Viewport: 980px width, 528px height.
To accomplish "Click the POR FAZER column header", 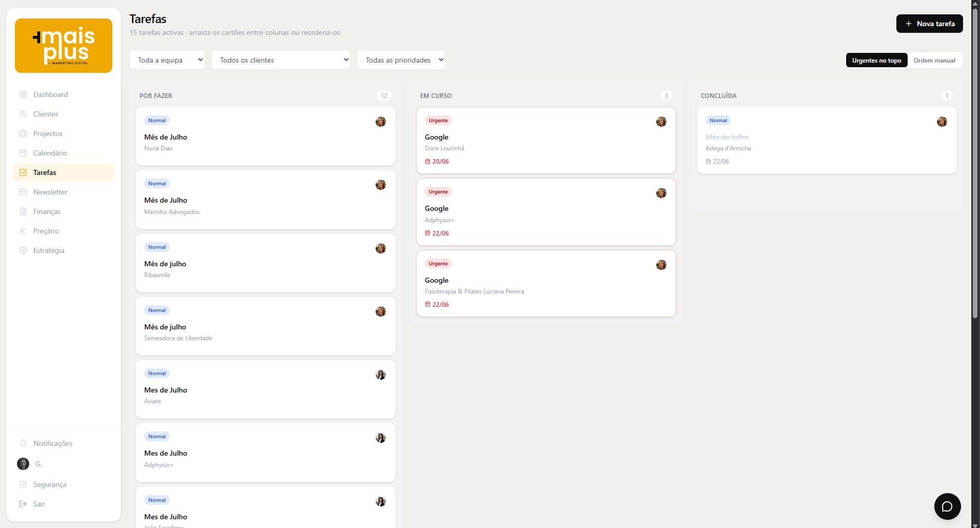I will coord(156,96).
